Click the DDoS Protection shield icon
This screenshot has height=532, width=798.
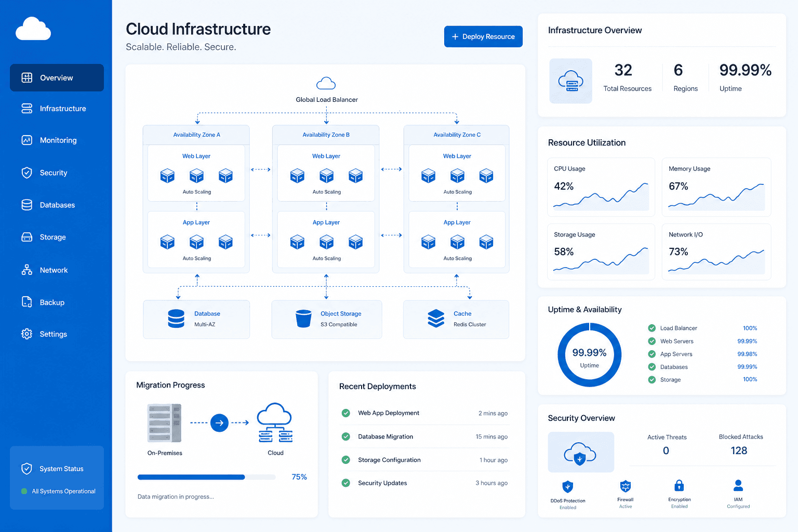click(x=568, y=487)
